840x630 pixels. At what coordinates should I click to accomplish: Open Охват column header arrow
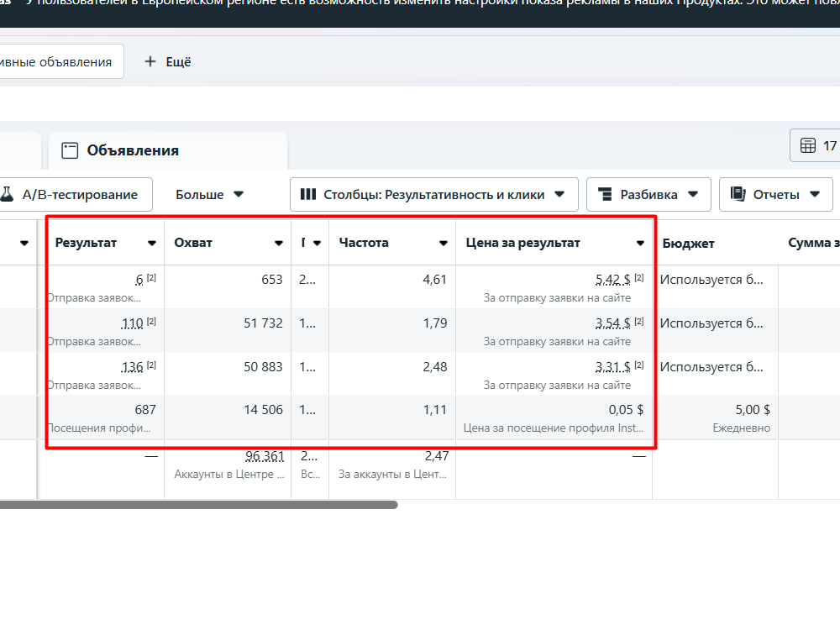pyautogui.click(x=279, y=244)
